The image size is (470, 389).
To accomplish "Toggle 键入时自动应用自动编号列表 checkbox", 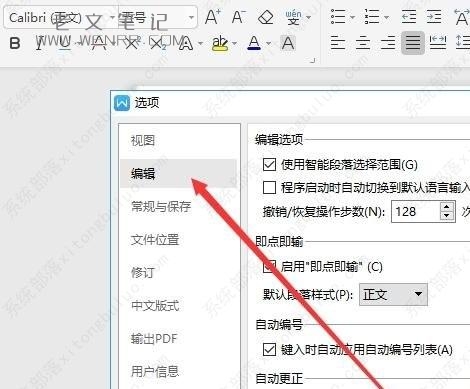I will pos(269,349).
